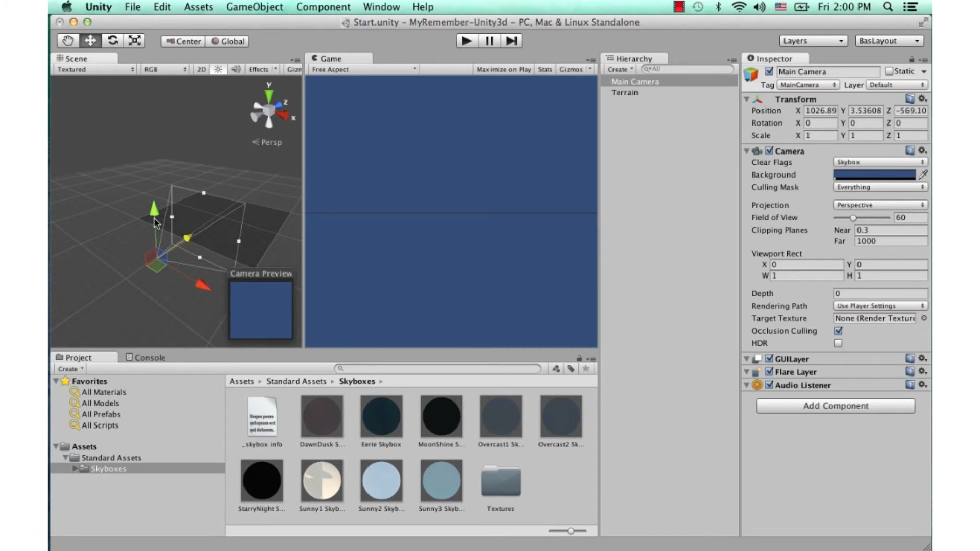
Task: Select the Rotate tool
Action: coord(113,41)
